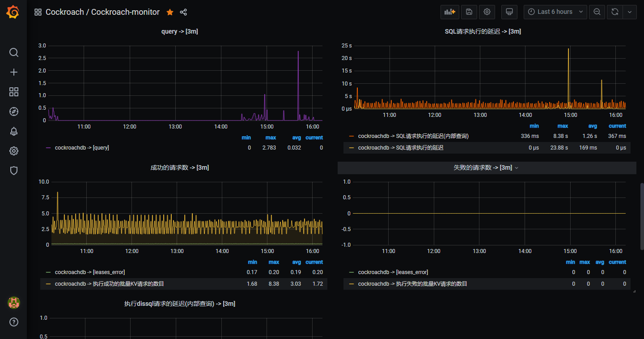This screenshot has width=644, height=339.
Task: Toggle the SQL请求执行的延迟(内部查询) series
Action: pos(413,136)
